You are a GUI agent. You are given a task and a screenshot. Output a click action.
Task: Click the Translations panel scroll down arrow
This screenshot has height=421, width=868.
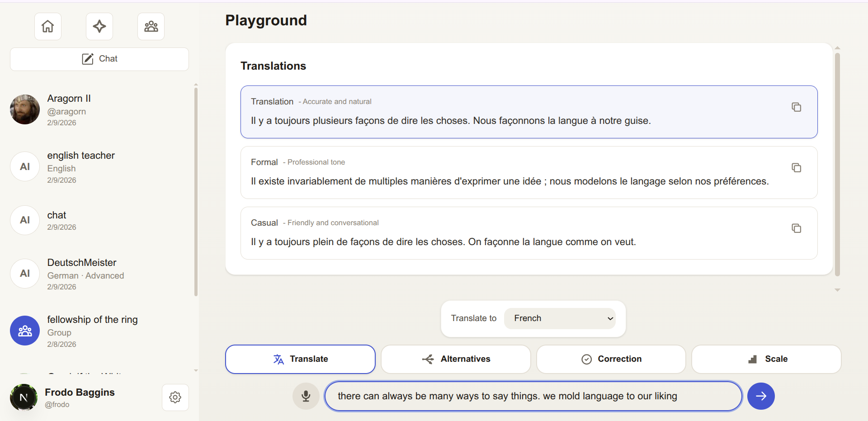pyautogui.click(x=837, y=290)
